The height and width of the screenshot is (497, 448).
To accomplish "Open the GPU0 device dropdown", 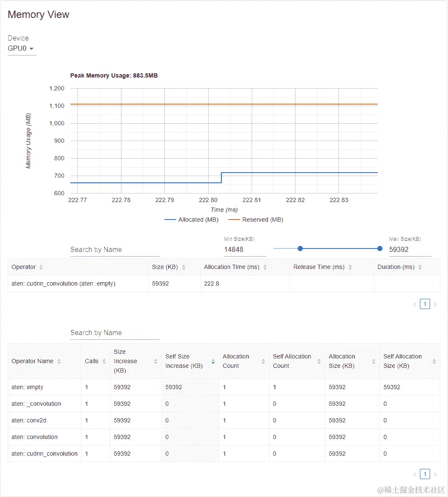I will (19, 48).
